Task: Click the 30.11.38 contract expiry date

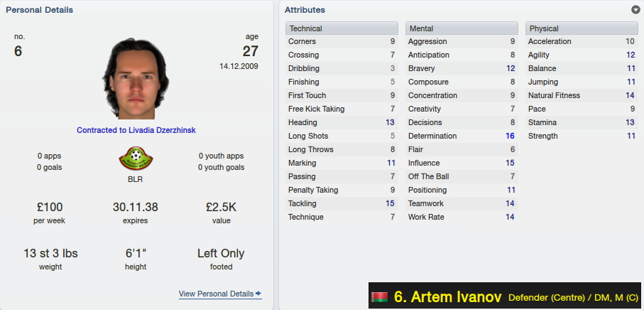Action: point(136,207)
